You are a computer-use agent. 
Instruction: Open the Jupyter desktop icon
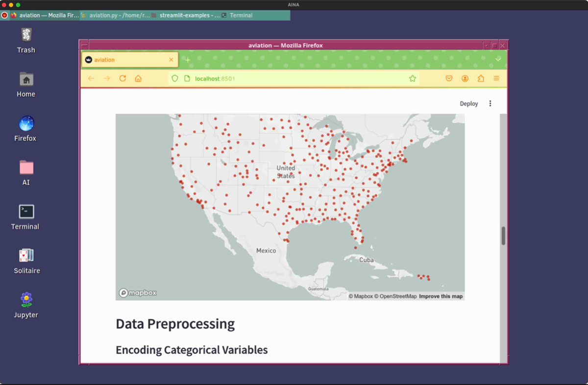[26, 305]
